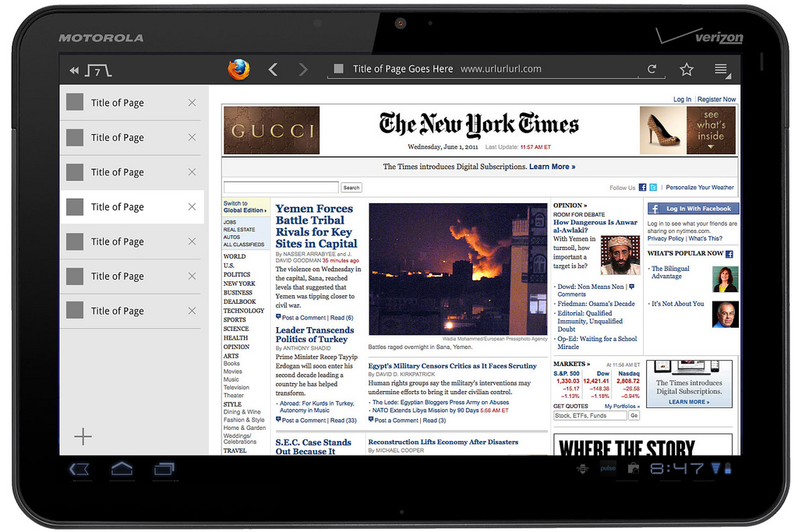The image size is (798, 532).
Task: Open the Facebook icon next to Follow Us
Action: [x=642, y=187]
